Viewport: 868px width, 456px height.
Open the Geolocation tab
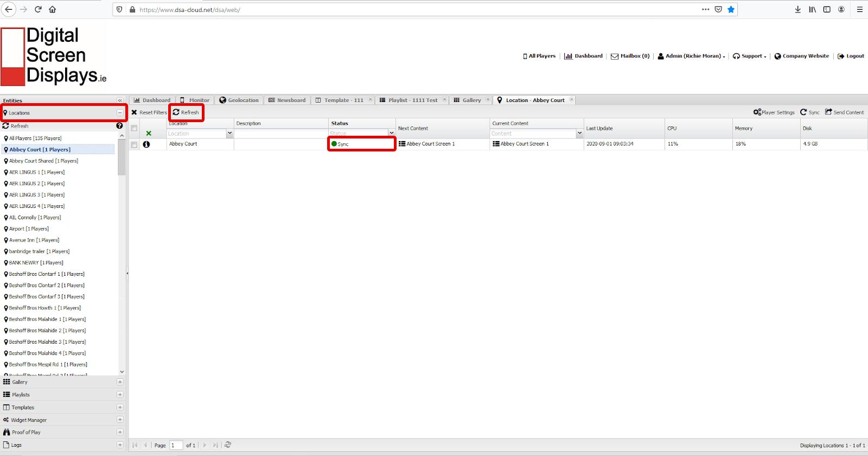click(x=239, y=100)
